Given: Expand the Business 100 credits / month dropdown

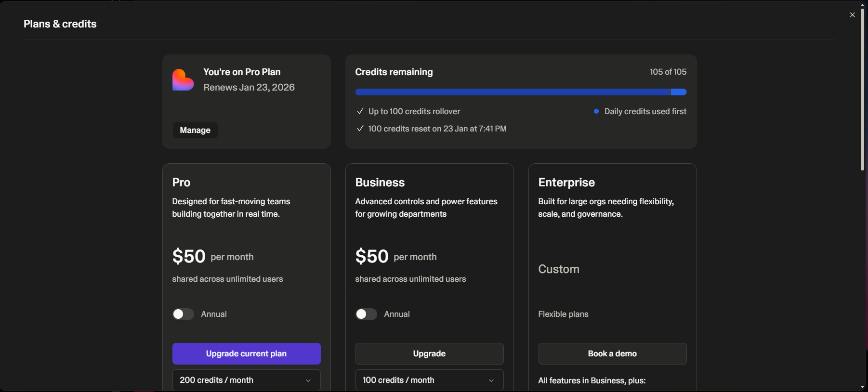Looking at the screenshot, I should (x=429, y=380).
